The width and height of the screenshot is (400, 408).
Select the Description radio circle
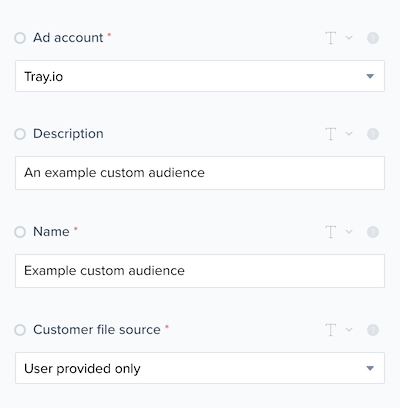(x=20, y=134)
